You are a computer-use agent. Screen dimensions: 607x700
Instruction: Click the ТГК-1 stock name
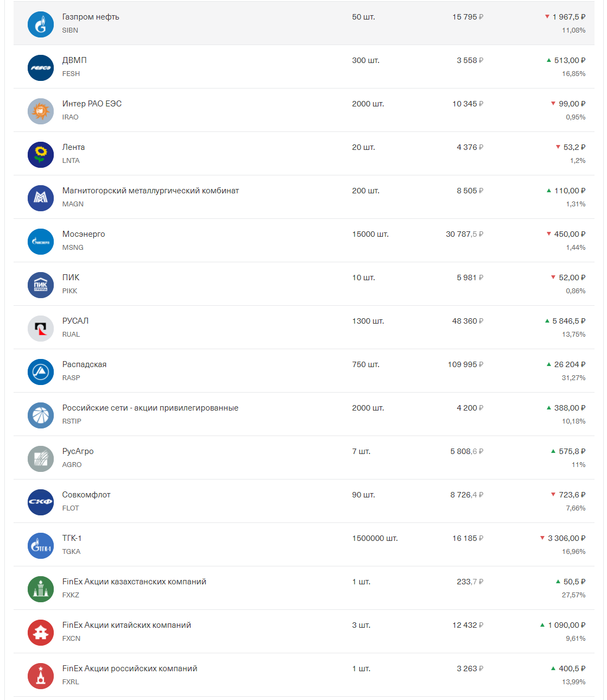click(72, 538)
